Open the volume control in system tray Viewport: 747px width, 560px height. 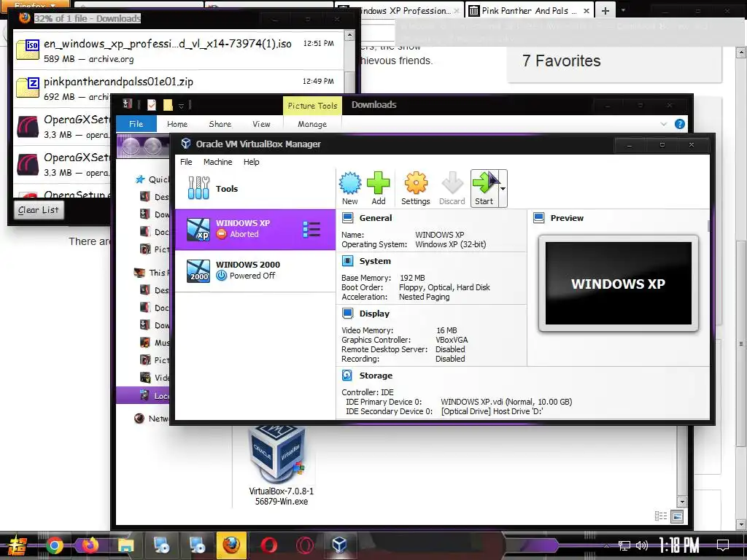click(642, 545)
